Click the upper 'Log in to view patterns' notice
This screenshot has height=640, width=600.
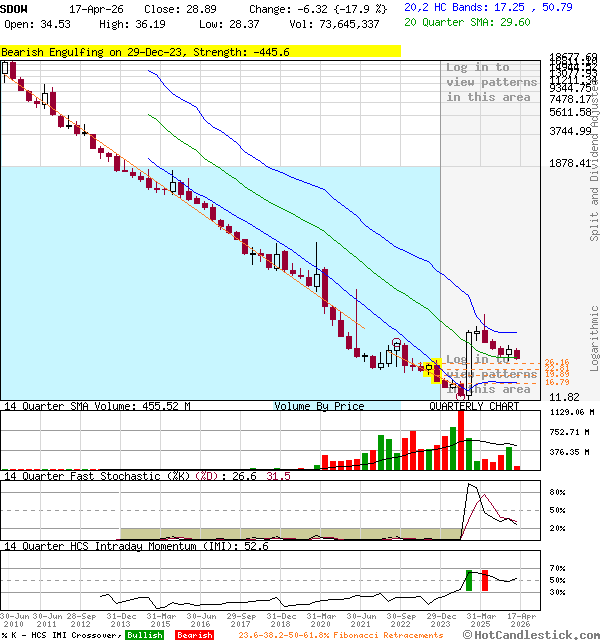[491, 82]
